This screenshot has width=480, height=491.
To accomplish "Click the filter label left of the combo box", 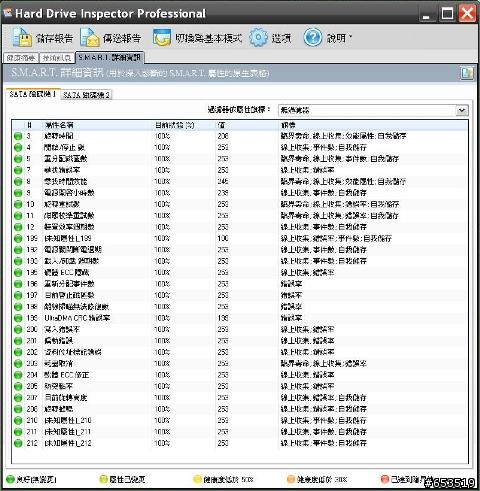I will pos(239,109).
